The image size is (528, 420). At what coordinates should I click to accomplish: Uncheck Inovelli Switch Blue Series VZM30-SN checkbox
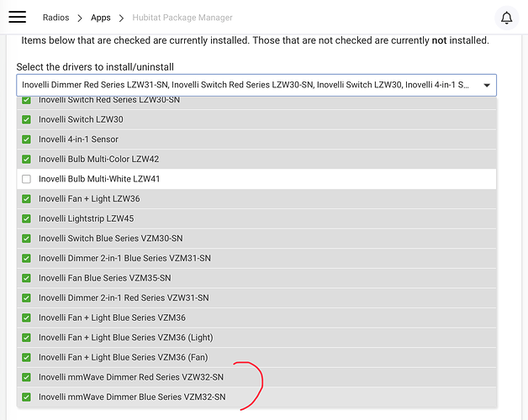26,239
